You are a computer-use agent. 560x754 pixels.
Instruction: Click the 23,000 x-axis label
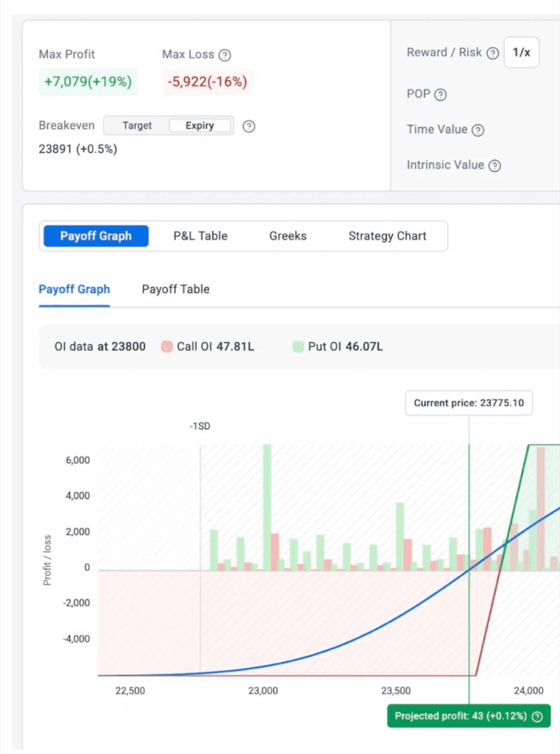pos(263,691)
